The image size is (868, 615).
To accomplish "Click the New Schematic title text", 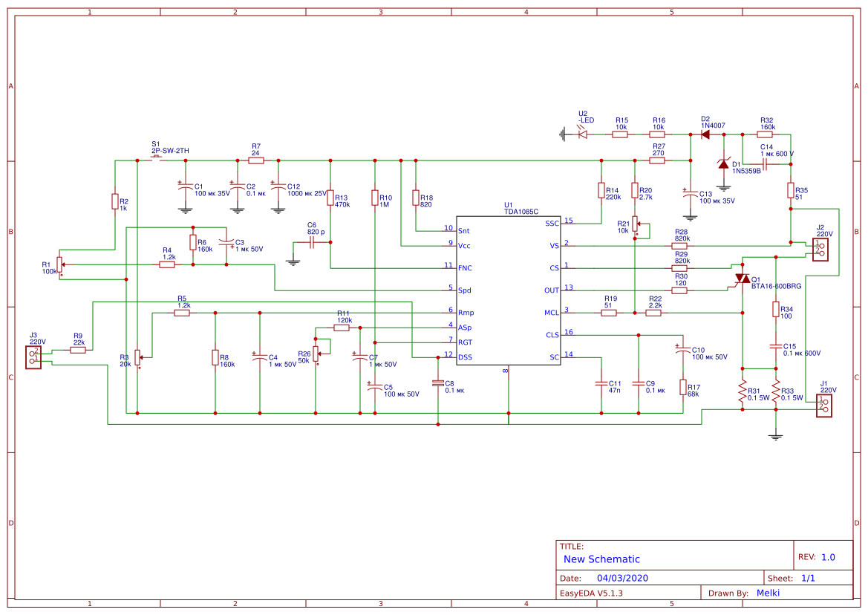I will (601, 559).
